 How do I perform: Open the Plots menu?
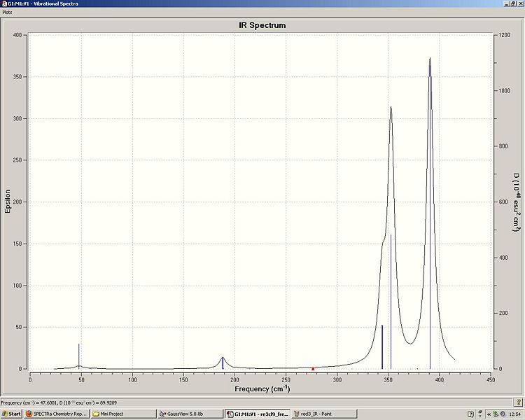point(8,12)
